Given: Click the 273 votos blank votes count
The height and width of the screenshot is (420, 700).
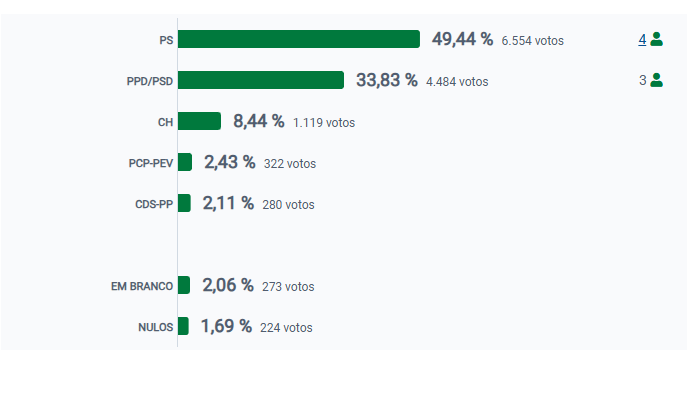Looking at the screenshot, I should (288, 286).
